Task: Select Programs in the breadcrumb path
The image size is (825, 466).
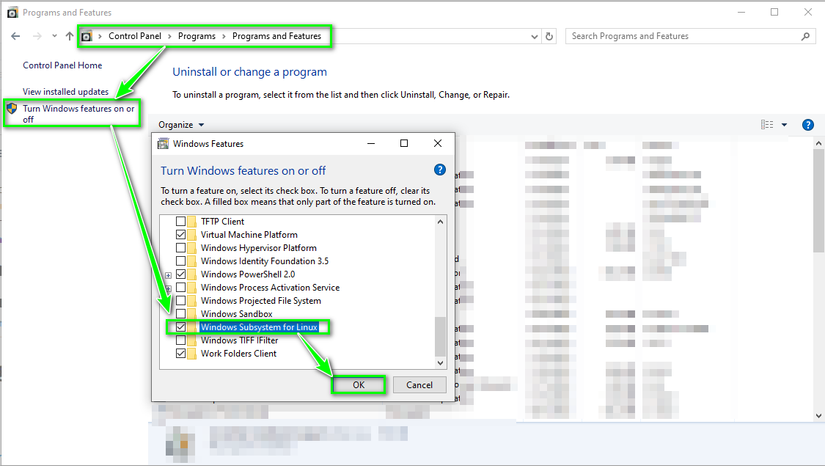Action: [x=196, y=36]
